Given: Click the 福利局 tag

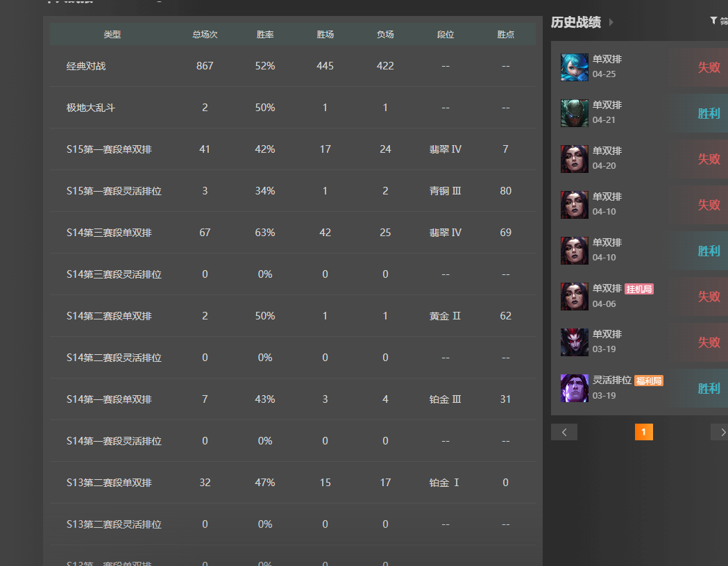Looking at the screenshot, I should [x=649, y=381].
